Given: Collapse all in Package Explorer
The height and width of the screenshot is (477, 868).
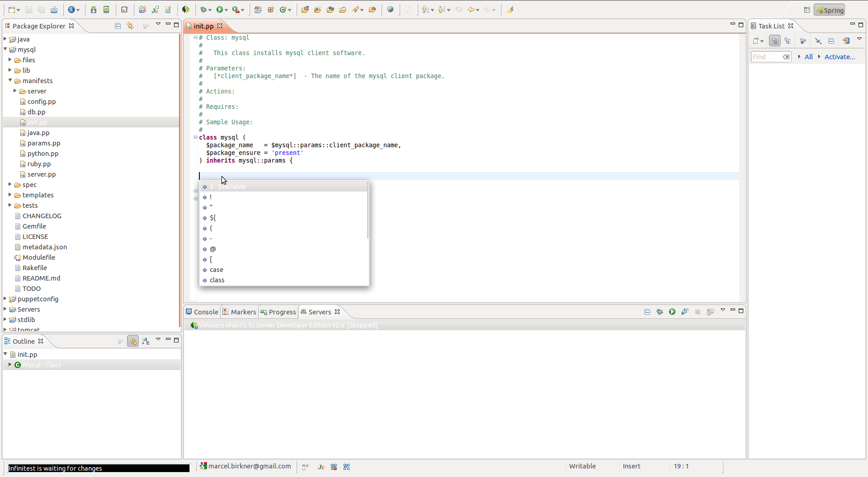Looking at the screenshot, I should pos(118,26).
